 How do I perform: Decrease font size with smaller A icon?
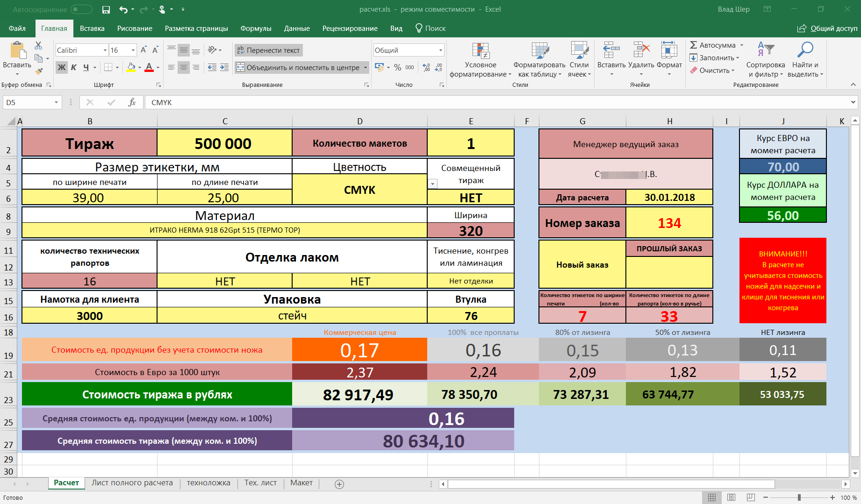[x=155, y=50]
